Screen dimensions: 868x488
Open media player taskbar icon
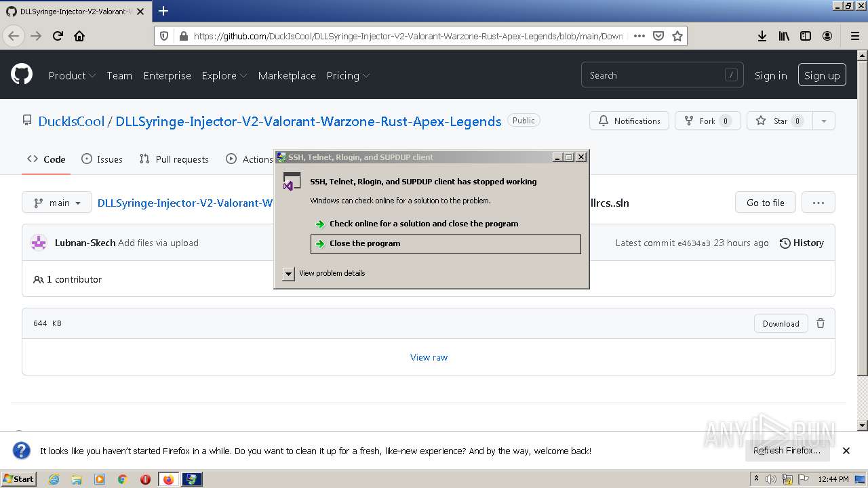coord(100,479)
